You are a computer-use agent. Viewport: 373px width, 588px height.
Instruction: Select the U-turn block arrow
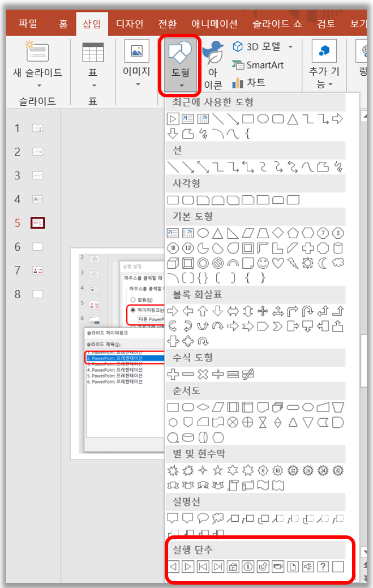(x=308, y=311)
